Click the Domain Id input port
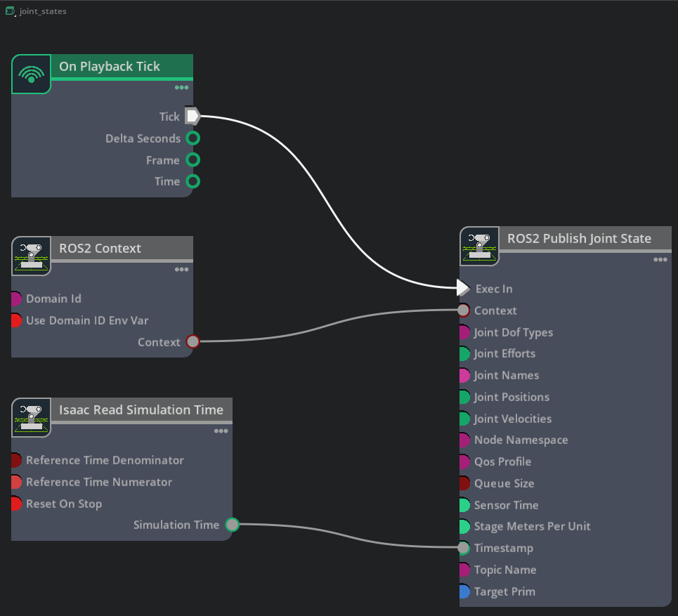The image size is (678, 616). [16, 299]
